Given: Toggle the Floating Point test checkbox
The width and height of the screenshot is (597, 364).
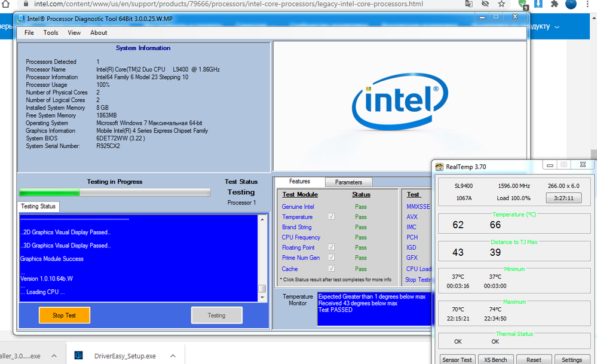Looking at the screenshot, I should [x=331, y=247].
